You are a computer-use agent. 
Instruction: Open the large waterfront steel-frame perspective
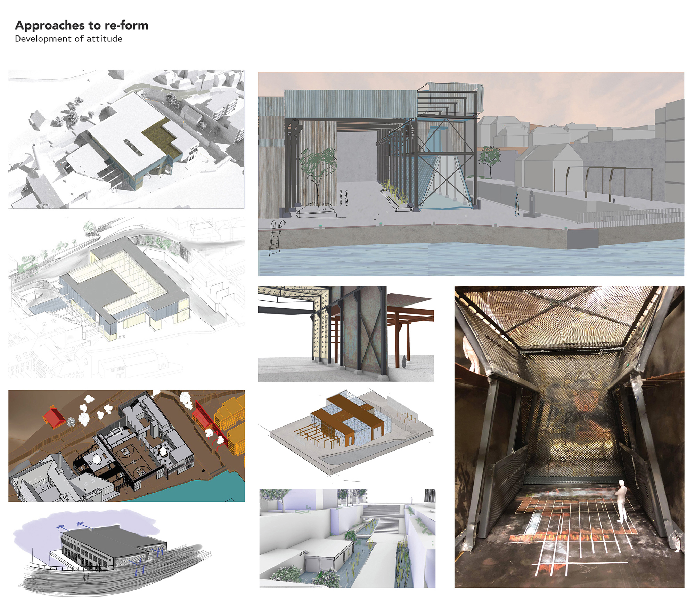tap(471, 174)
